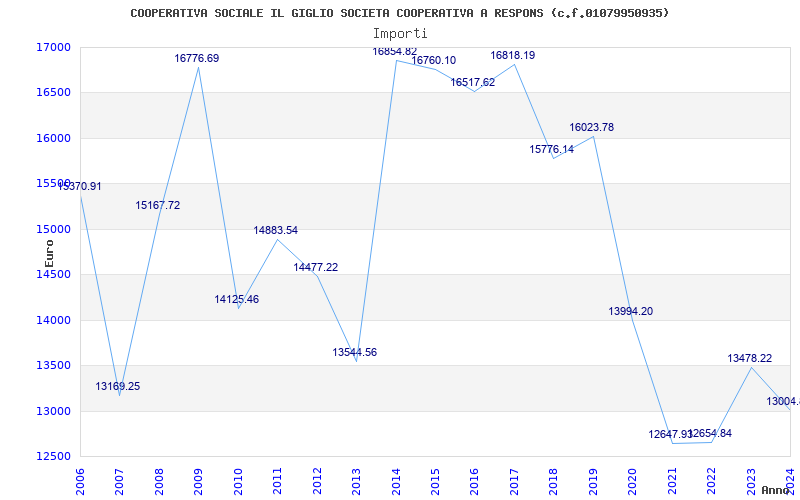Click the data label 14477.22

click(315, 267)
